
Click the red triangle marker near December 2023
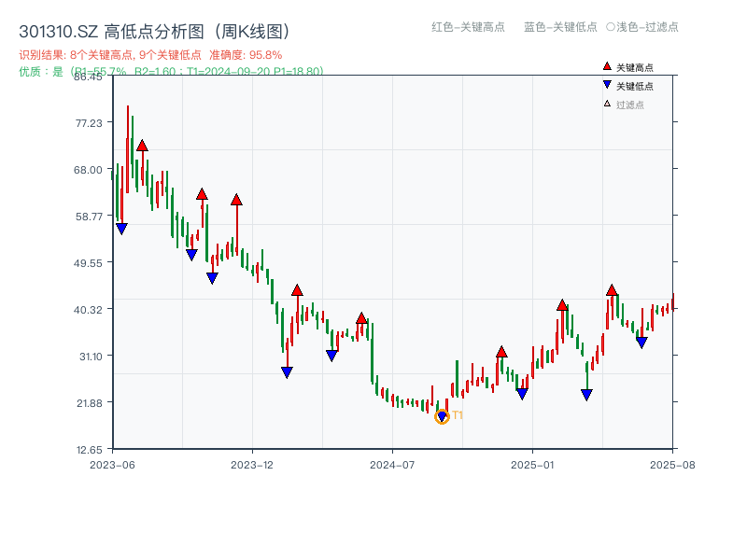click(x=237, y=199)
